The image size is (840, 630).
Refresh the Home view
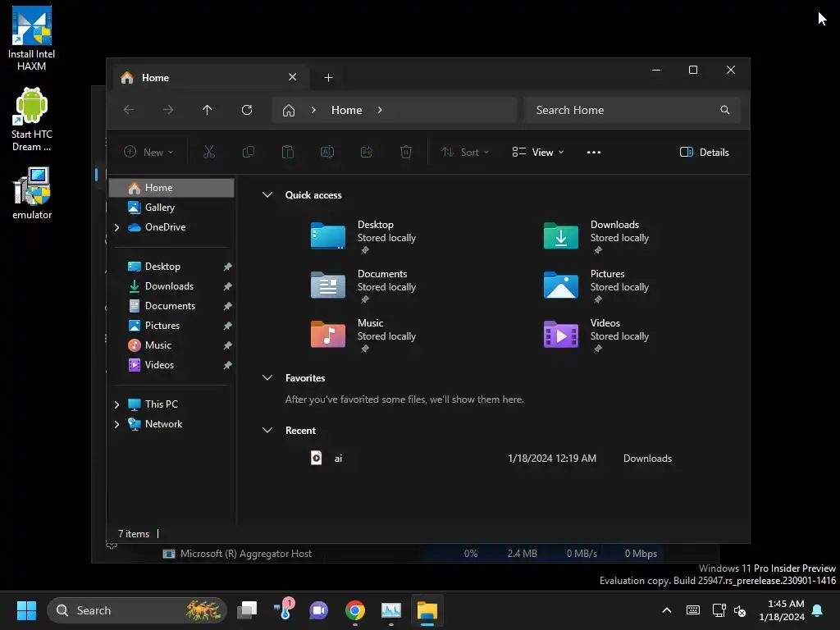[x=247, y=110]
